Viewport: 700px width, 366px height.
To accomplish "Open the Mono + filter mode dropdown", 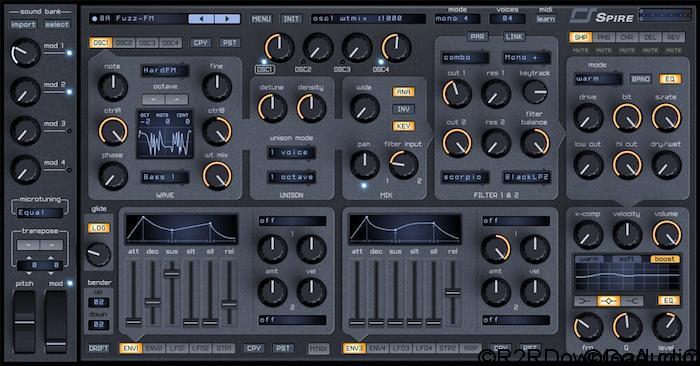I will tap(527, 58).
